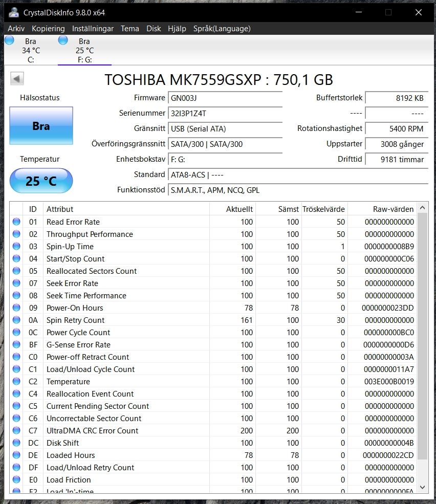Click the scrollbar down arrow in attribute list
Screen dimensions: 436x504
pyautogui.click(x=423, y=488)
